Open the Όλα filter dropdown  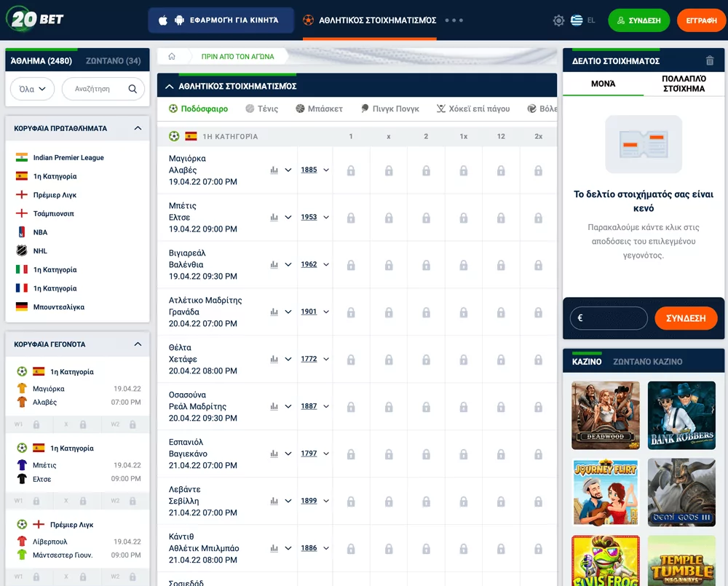[x=33, y=89]
